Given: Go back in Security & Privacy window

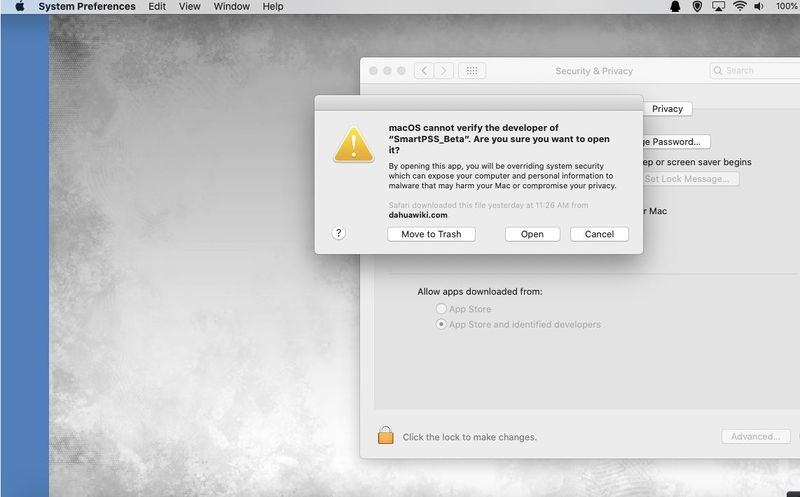Looking at the screenshot, I should (424, 70).
